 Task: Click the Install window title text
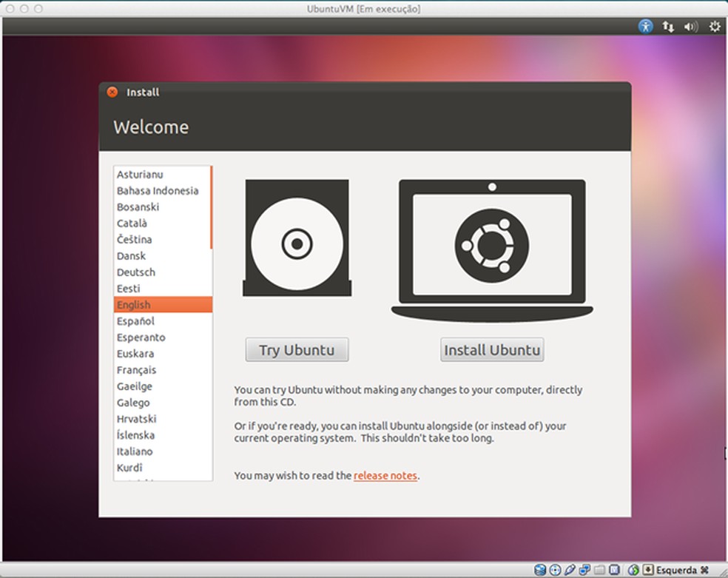point(143,93)
